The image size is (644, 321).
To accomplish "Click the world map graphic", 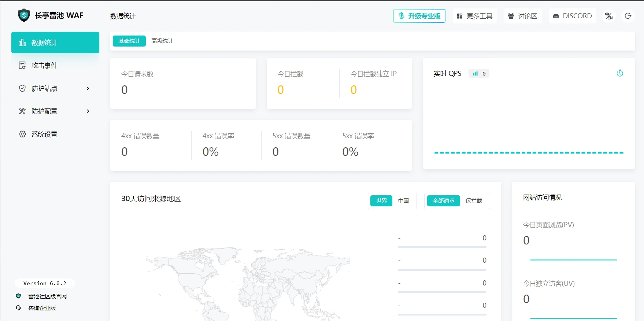I will click(x=248, y=284).
